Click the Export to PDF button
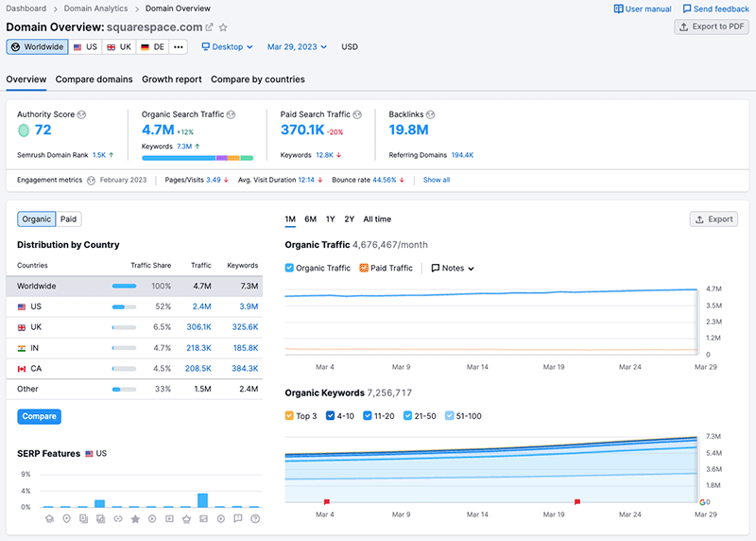The height and width of the screenshot is (541, 756). 712,26
